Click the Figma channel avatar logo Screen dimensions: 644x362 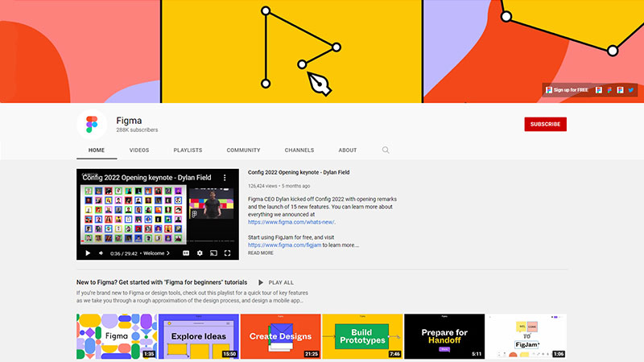(x=92, y=125)
